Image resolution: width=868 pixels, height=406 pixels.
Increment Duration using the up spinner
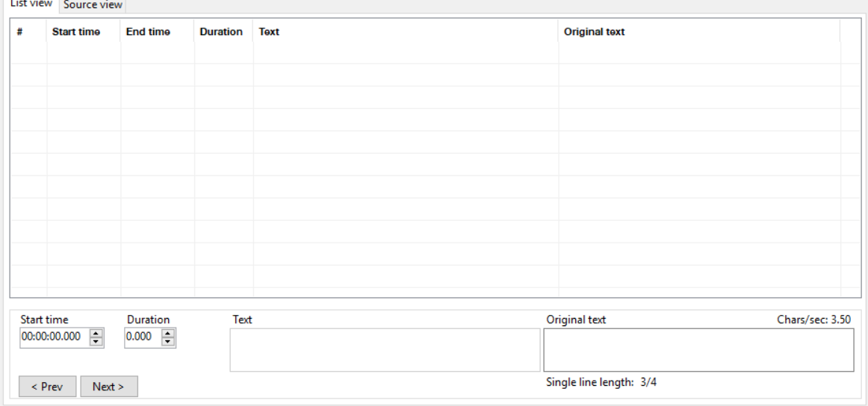tap(168, 334)
